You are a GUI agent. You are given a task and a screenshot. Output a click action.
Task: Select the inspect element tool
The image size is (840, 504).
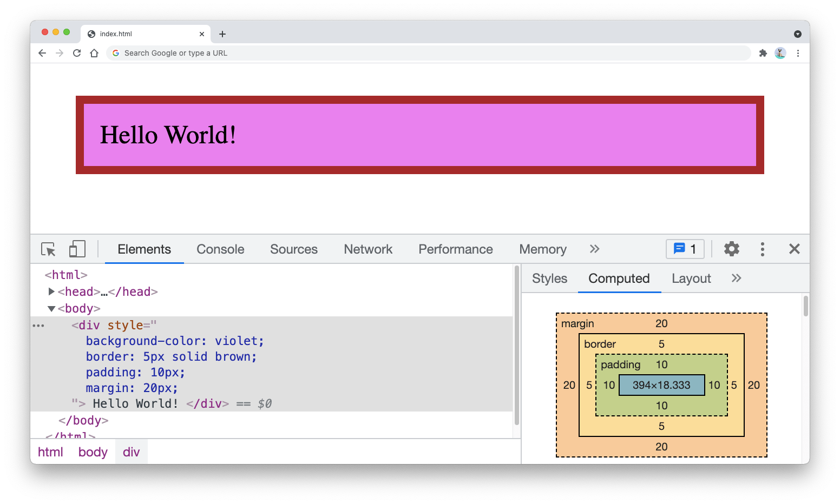pyautogui.click(x=48, y=249)
